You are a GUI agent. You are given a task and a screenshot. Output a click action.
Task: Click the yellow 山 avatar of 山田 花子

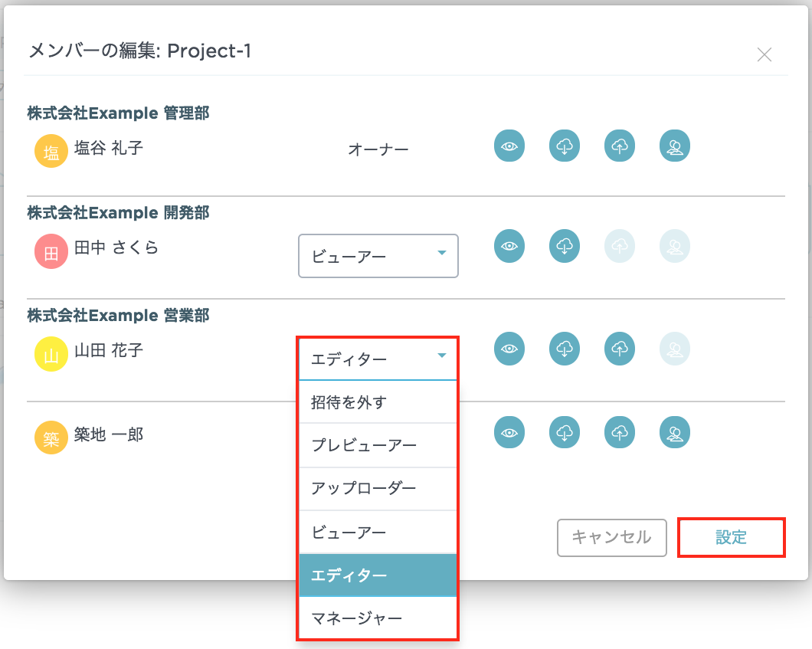tap(51, 356)
